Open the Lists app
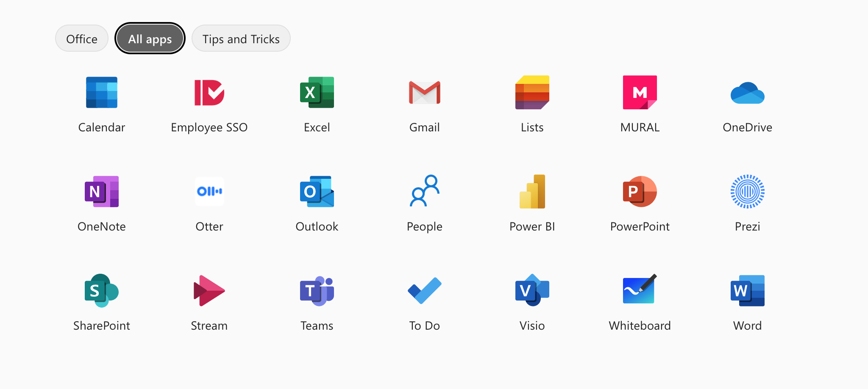 pyautogui.click(x=532, y=92)
